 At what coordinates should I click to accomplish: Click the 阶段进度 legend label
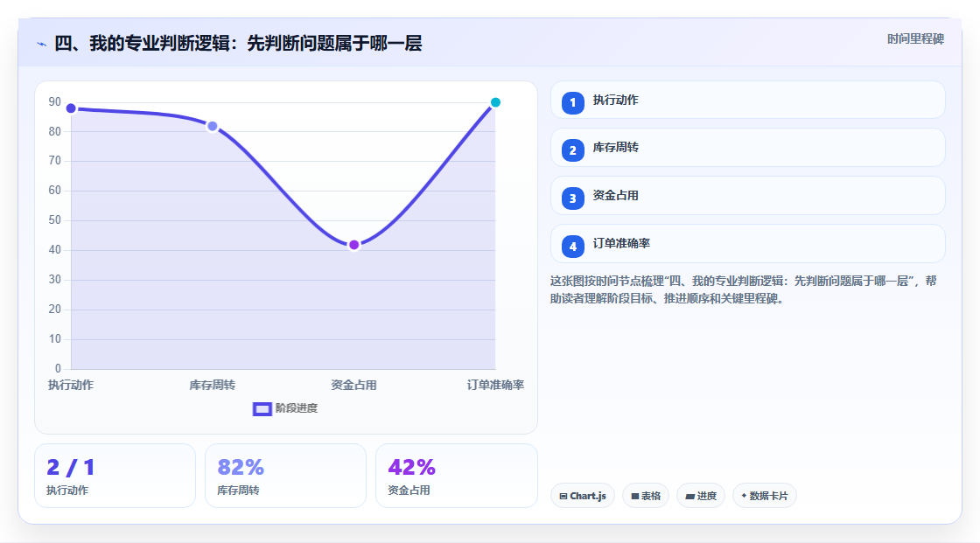[297, 408]
